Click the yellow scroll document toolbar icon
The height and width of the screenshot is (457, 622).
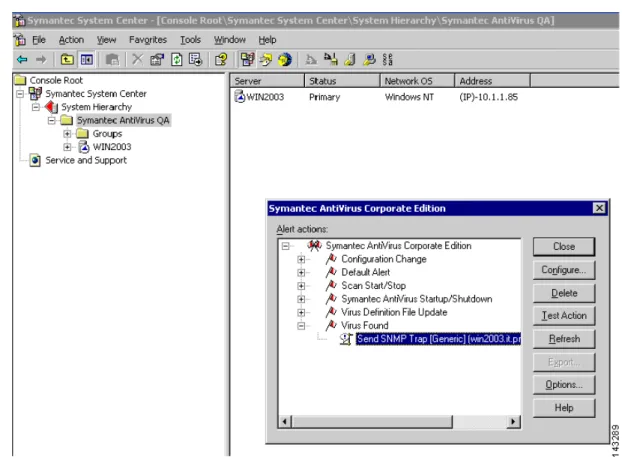click(350, 60)
